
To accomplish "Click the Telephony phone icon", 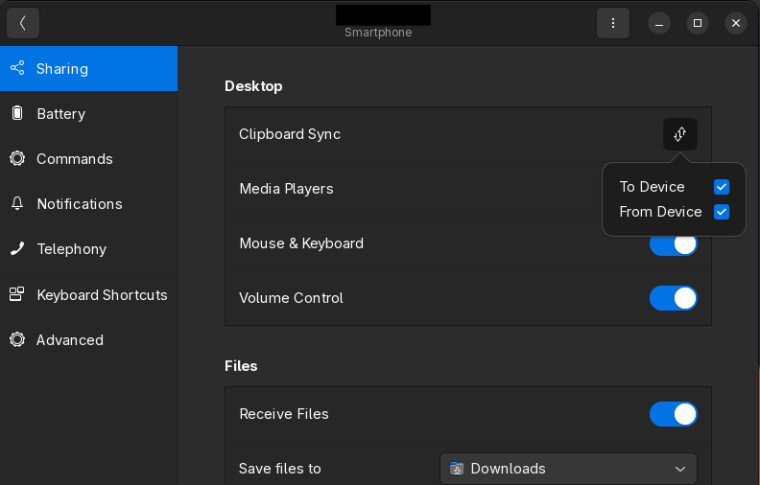I will click(x=17, y=249).
